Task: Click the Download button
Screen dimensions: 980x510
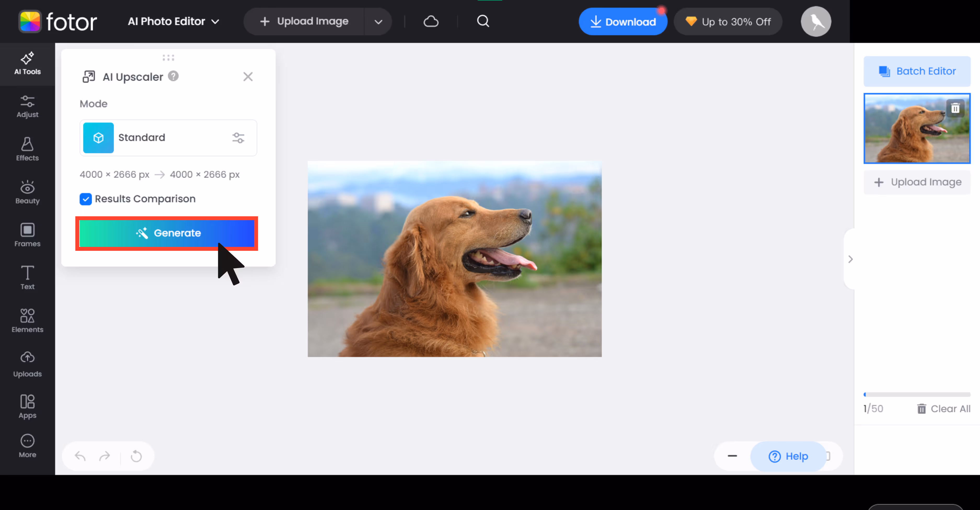Action: coord(623,22)
